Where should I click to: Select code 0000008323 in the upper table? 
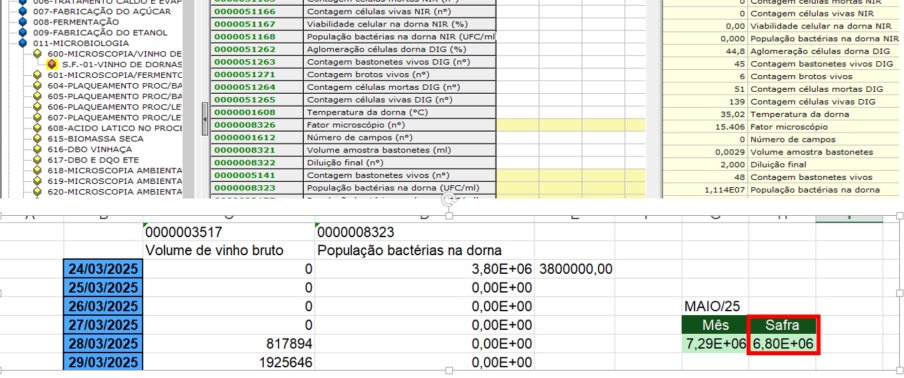tap(257, 188)
